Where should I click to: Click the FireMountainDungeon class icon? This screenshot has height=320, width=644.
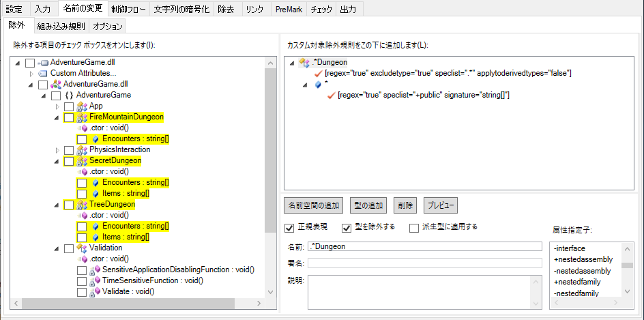[x=82, y=117]
